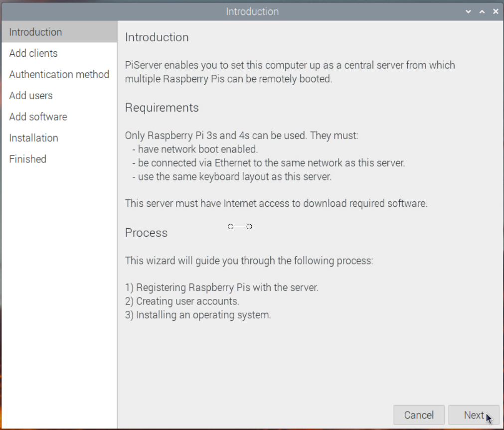504x430 pixels.
Task: Select the Finished step in sidebar
Action: [x=59, y=159]
